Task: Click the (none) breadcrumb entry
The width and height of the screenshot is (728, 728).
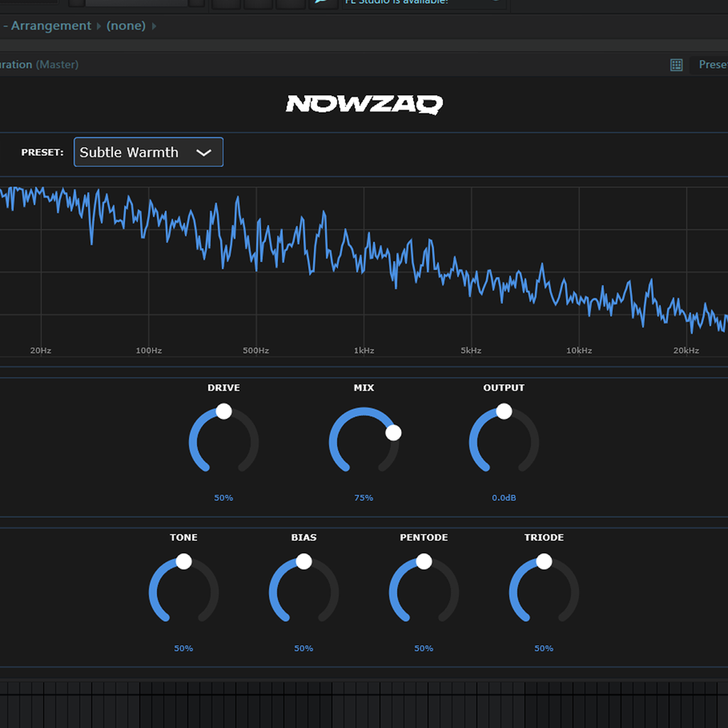Action: tap(126, 26)
